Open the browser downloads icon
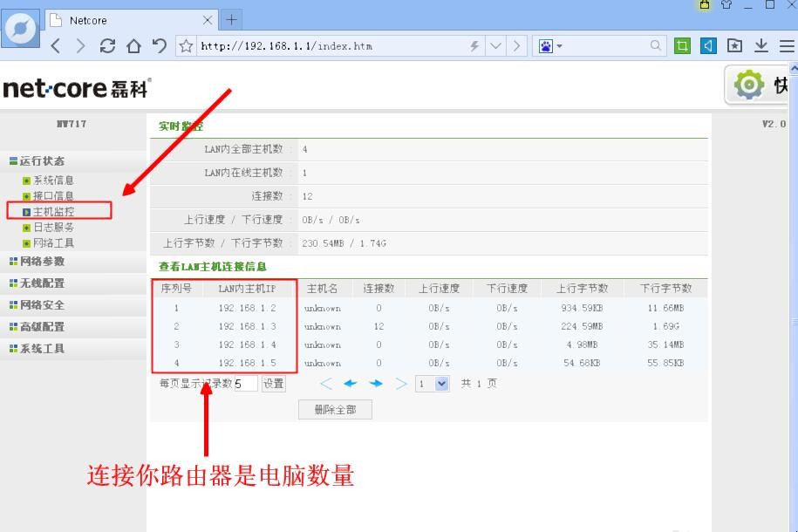 click(x=761, y=45)
